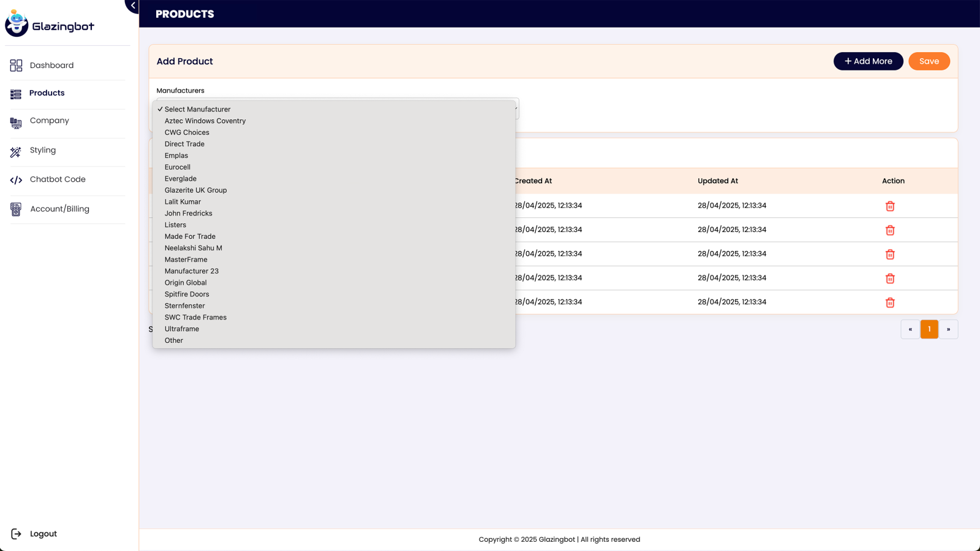Click the Logout arrow icon
The height and width of the screenshot is (551, 980).
click(16, 534)
